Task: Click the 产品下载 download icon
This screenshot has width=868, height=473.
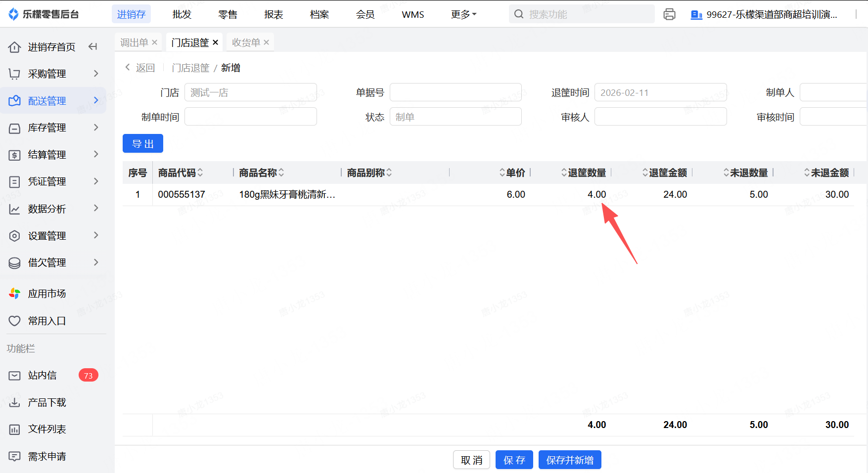Action: (x=15, y=402)
